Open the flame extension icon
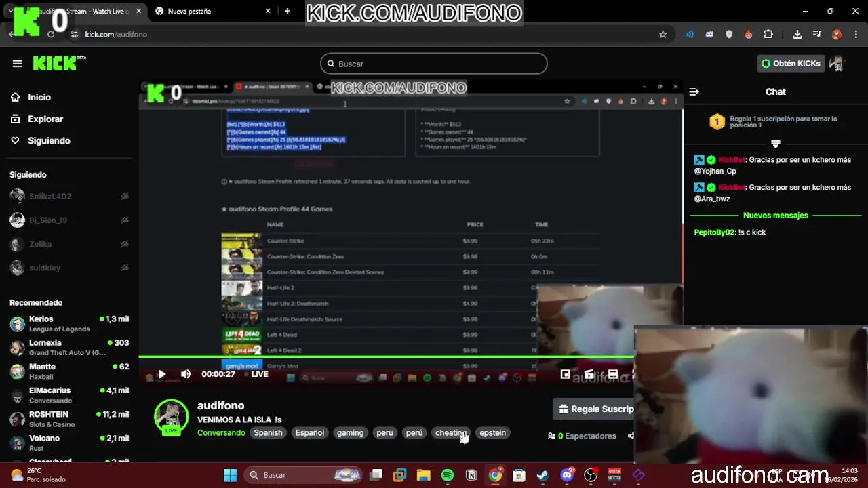Screen dimensions: 868x488 [x=749, y=34]
